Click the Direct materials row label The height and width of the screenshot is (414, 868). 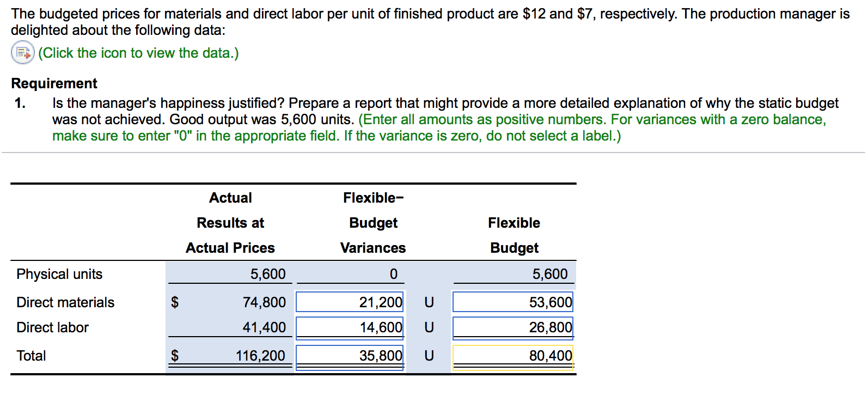pos(65,302)
